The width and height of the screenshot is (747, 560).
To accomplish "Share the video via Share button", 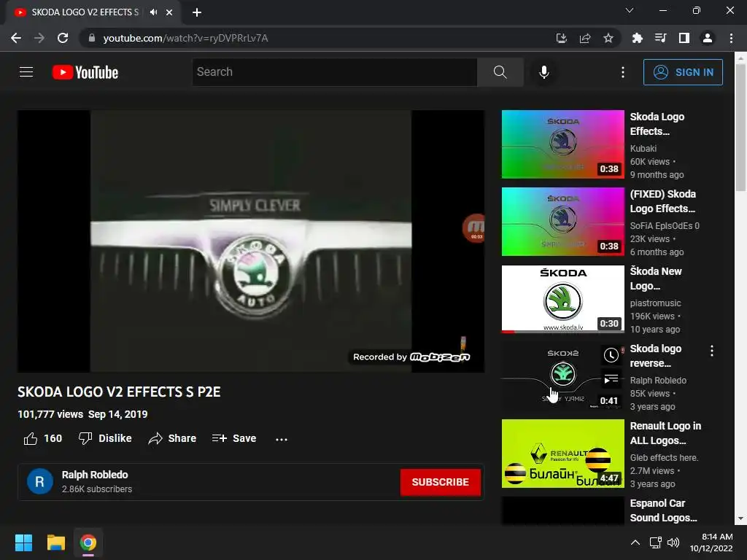I will [x=172, y=438].
